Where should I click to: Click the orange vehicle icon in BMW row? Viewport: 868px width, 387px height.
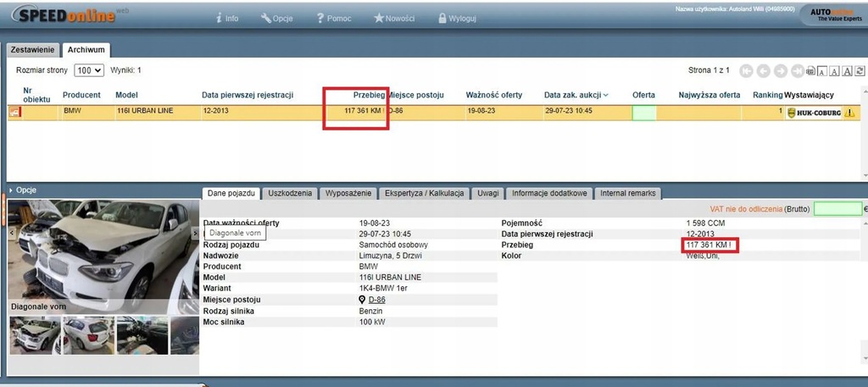[14, 112]
